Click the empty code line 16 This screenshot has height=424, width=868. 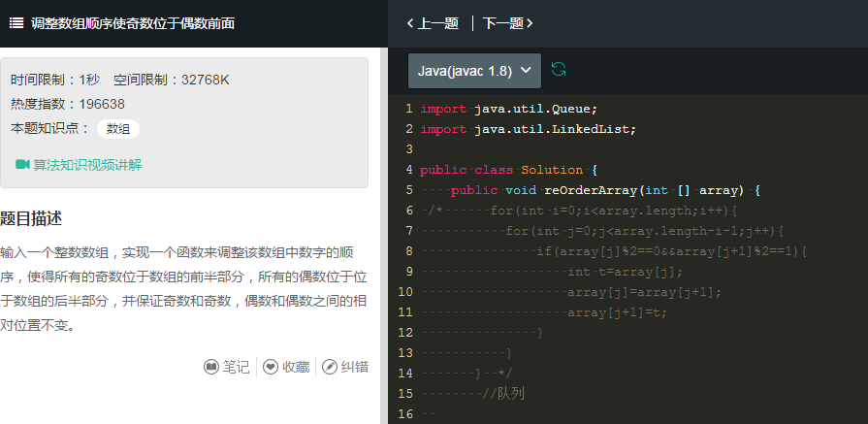(642, 414)
